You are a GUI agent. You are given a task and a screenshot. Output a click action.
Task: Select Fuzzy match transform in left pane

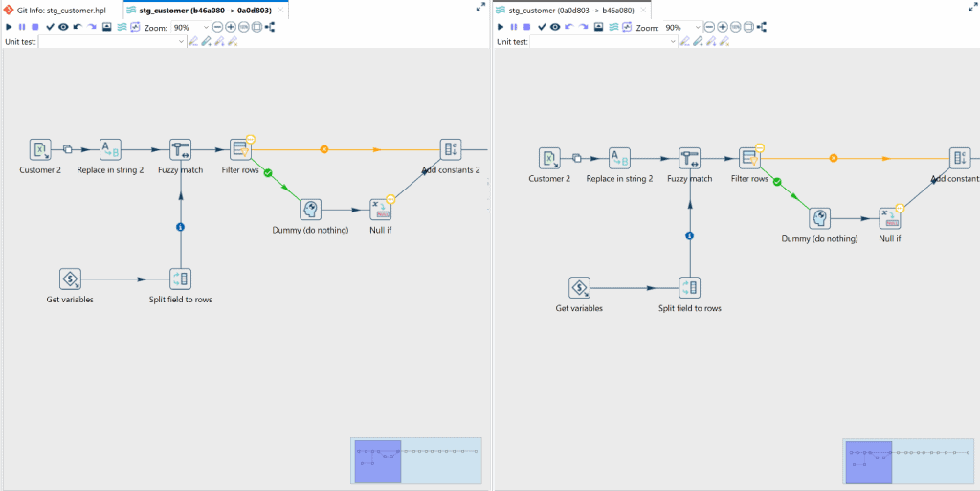point(181,150)
